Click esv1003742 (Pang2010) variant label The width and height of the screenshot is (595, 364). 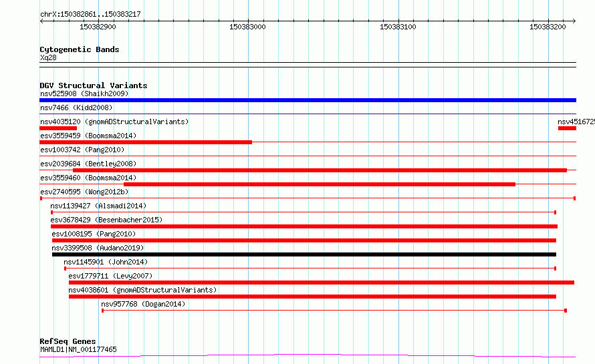point(82,150)
